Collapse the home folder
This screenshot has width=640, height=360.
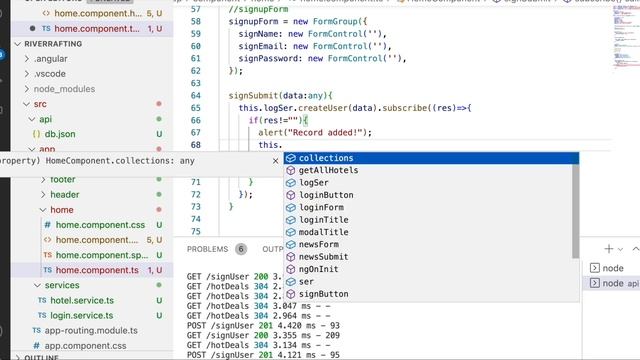point(43,210)
